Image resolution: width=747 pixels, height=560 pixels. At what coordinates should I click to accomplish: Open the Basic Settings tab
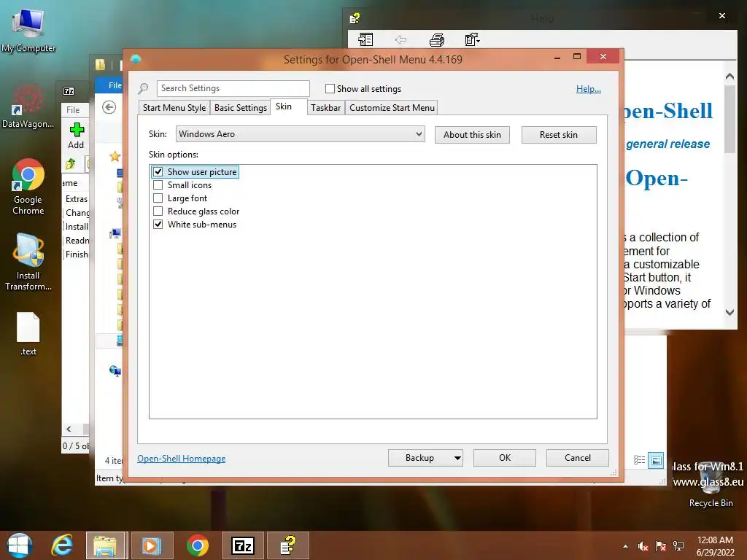pos(241,108)
